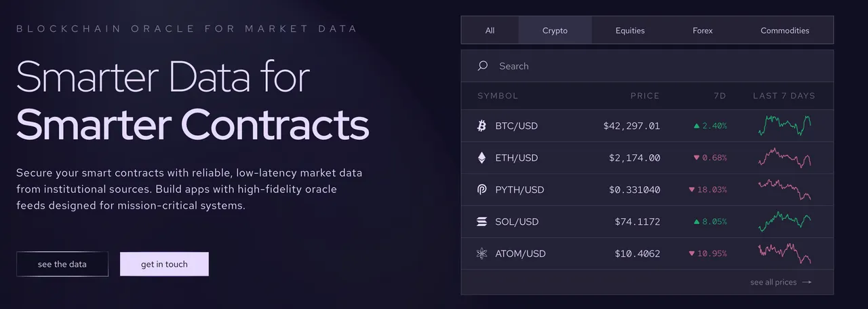Click the see the data button

(62, 264)
